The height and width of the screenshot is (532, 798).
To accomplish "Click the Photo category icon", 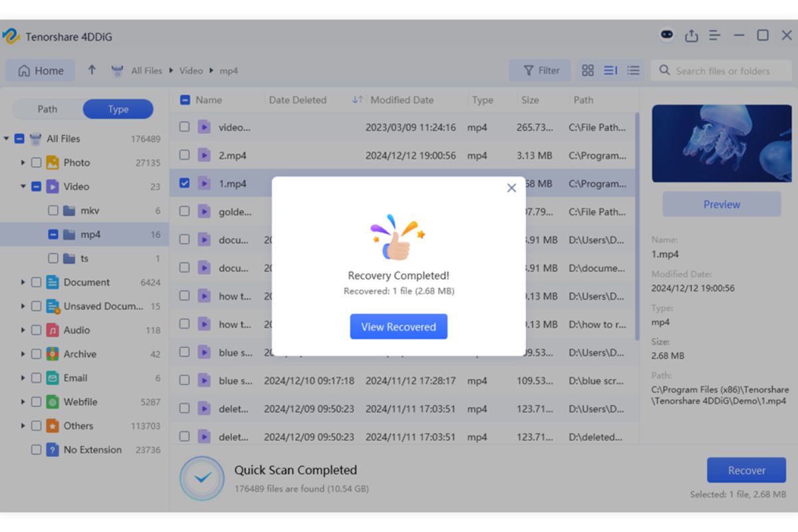I will pos(53,162).
